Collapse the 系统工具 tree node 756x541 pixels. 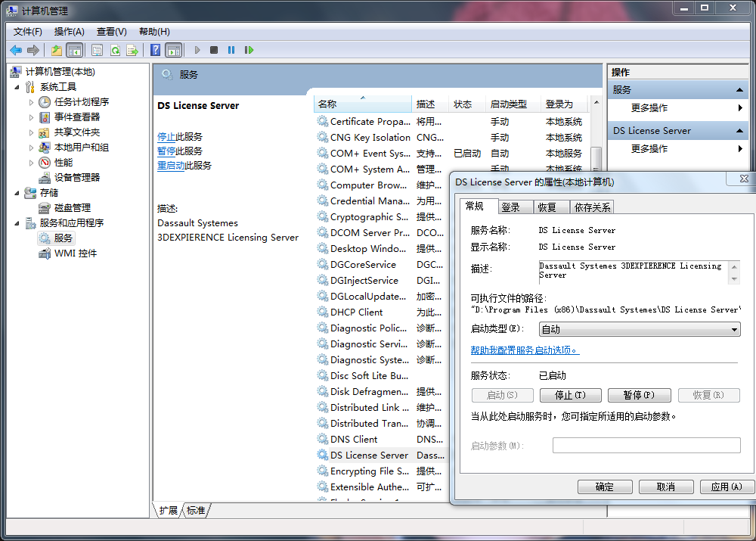click(17, 86)
